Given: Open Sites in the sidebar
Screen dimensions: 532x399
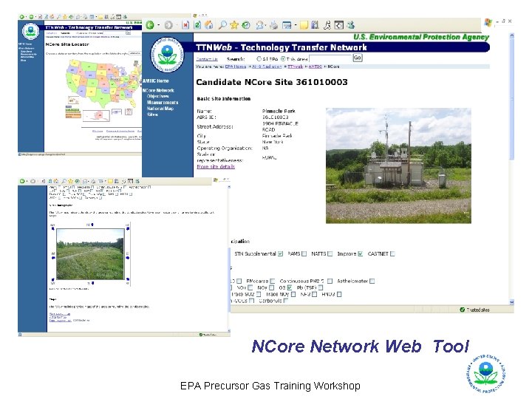Looking at the screenshot, I should tap(152, 115).
